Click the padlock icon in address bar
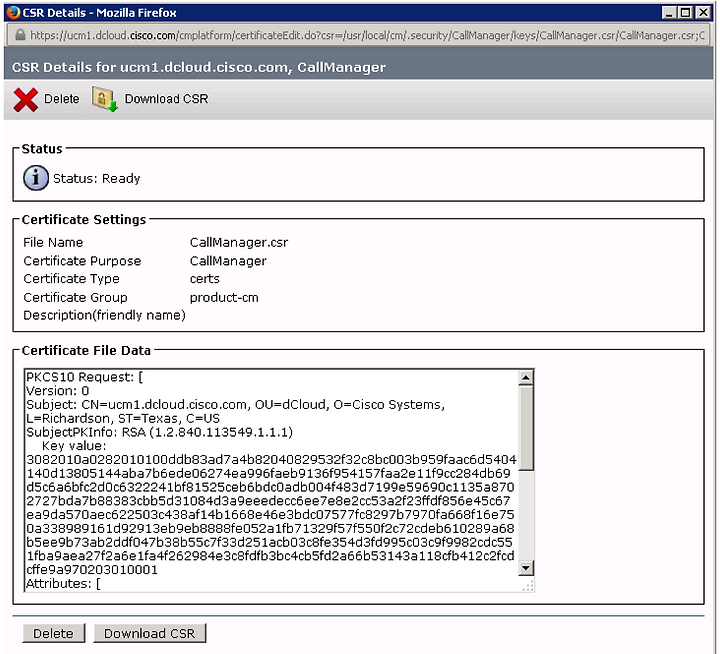This screenshot has height=654, width=720. coord(20,35)
